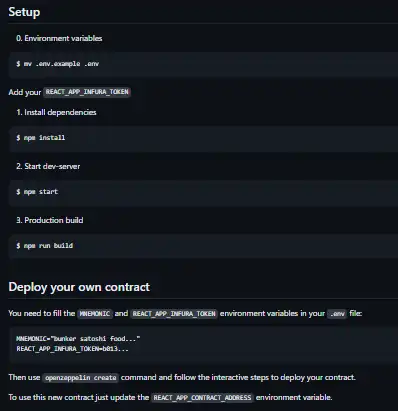The width and height of the screenshot is (398, 411).
Task: Click the To use this new contract sentence
Action: coord(170,398)
